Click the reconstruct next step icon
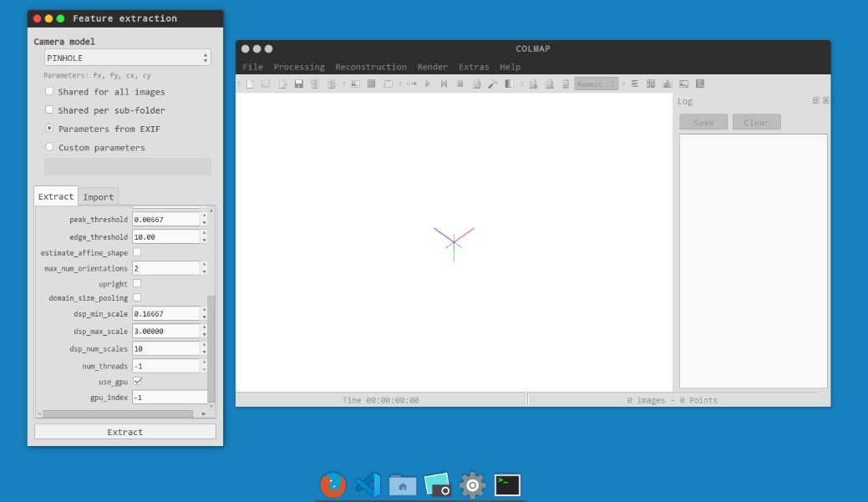The image size is (868, 502). tap(444, 84)
